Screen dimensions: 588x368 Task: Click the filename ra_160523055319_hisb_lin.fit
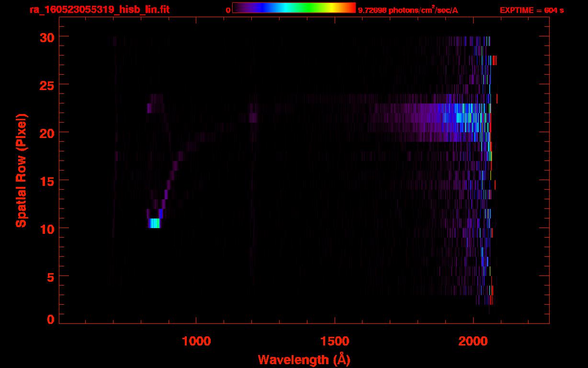coord(99,10)
